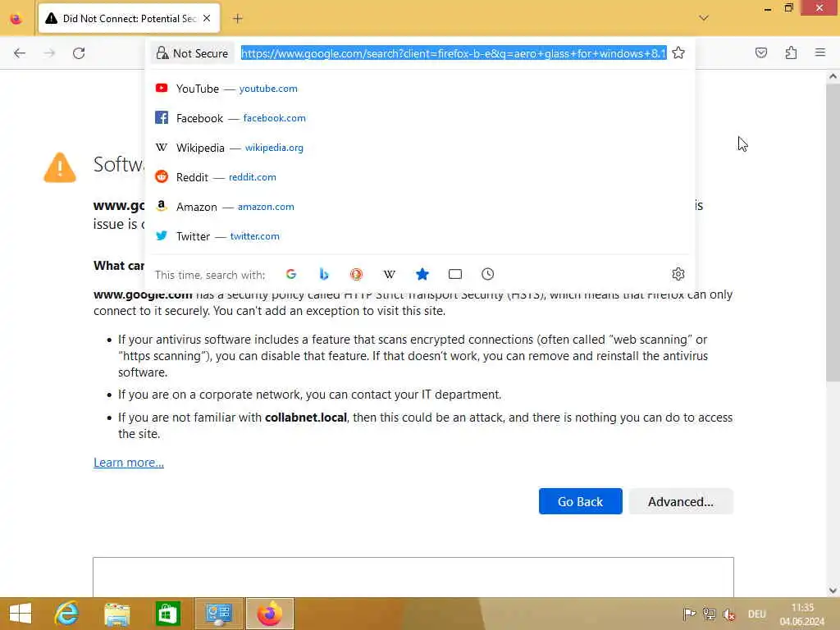Open the muted volume tray icon
Screen dimensions: 840x630
(729, 614)
